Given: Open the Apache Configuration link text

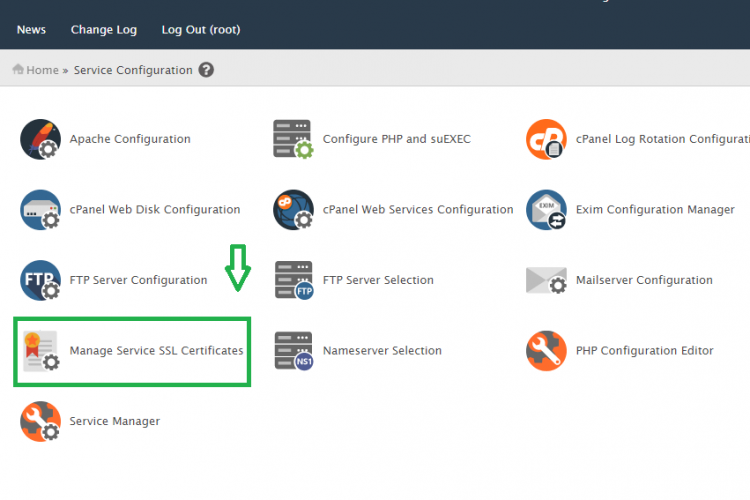Looking at the screenshot, I should pos(130,139).
